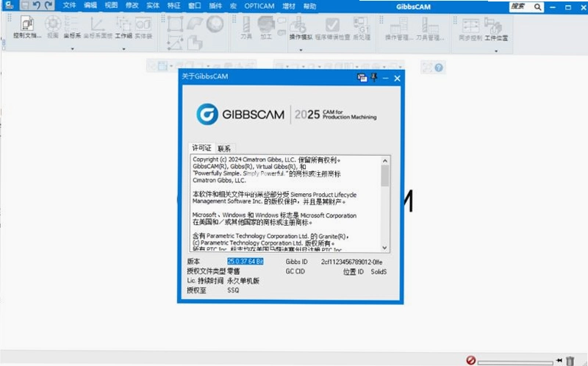The width and height of the screenshot is (588, 366).
Task: Open the 窗口 window menu
Action: [194, 6]
